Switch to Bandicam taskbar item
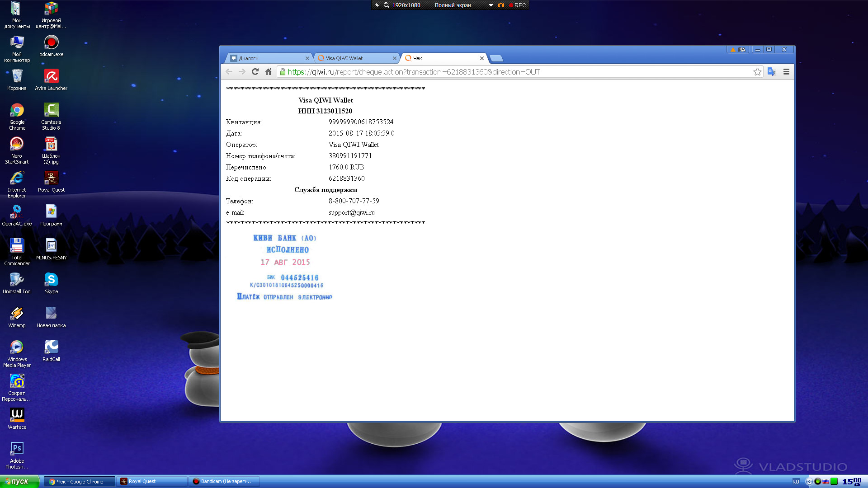868x488 pixels. 224,482
